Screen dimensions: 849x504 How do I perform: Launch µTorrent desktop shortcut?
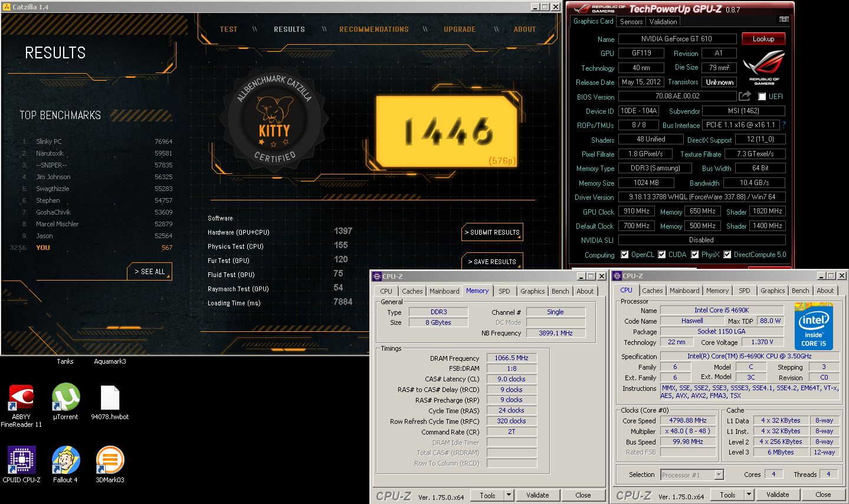click(x=65, y=401)
